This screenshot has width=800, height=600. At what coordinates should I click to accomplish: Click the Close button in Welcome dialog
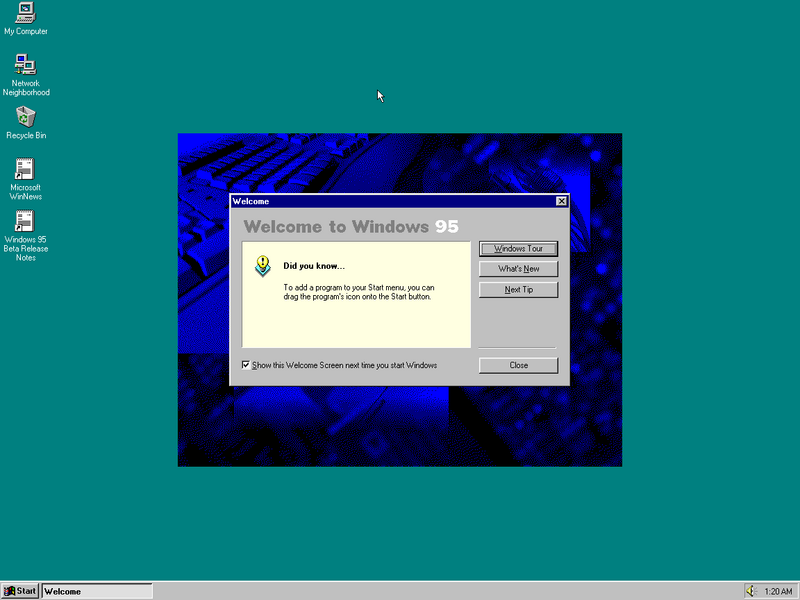click(x=518, y=365)
